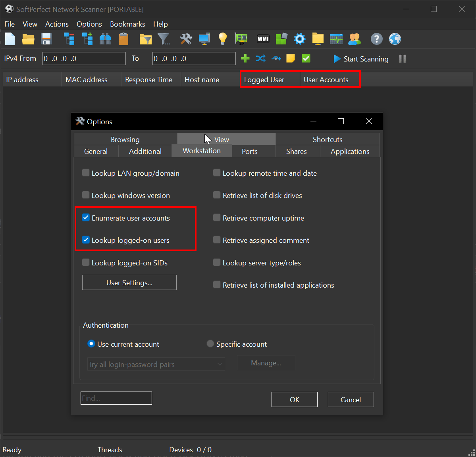
Task: Enable Lookup LAN group/domain checkbox
Action: click(86, 173)
